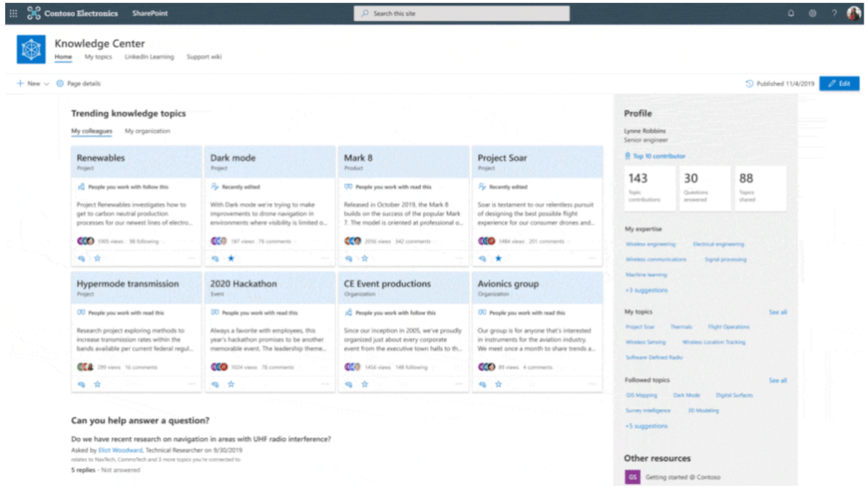
Task: Favorite the Renewables card with star
Action: pos(97,259)
